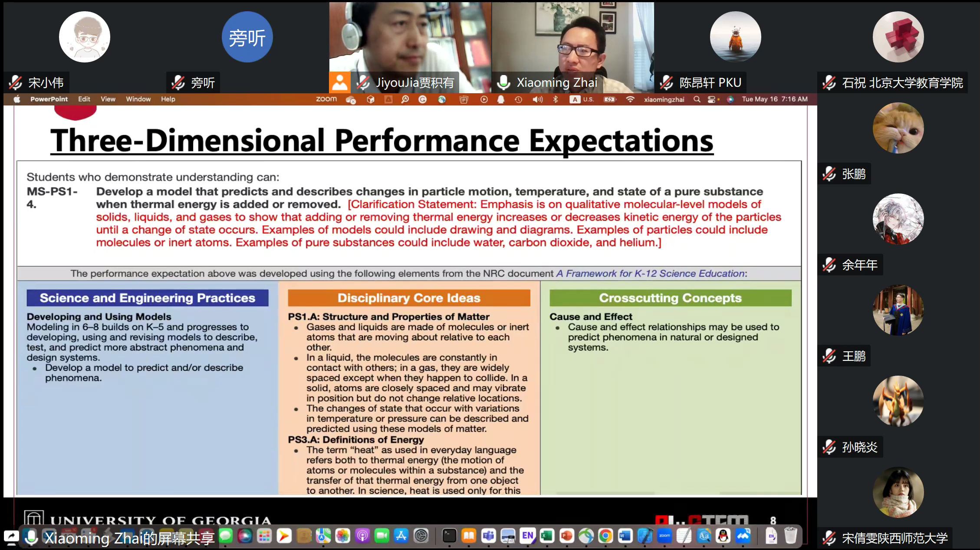Viewport: 980px width, 550px height.
Task: Open the Window menu
Action: coord(138,99)
